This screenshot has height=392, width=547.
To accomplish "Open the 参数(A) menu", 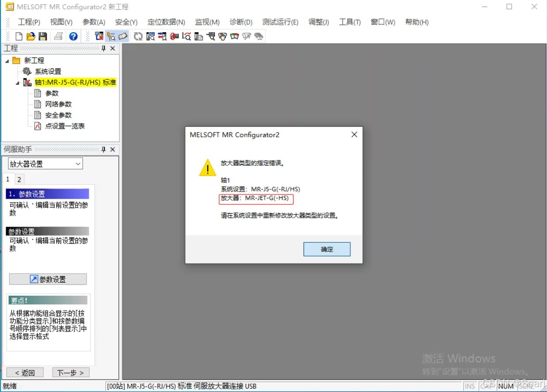I will pos(94,22).
